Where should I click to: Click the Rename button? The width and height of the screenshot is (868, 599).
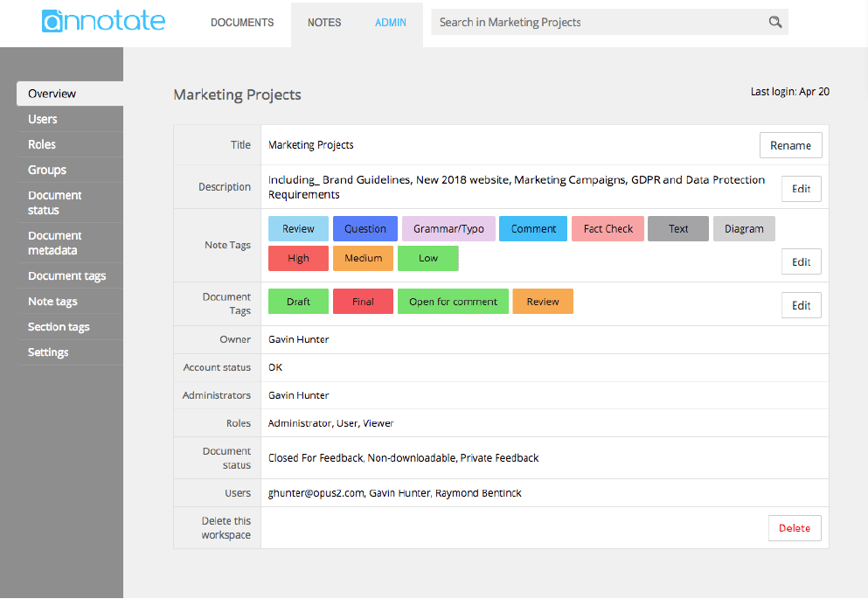[790, 145]
